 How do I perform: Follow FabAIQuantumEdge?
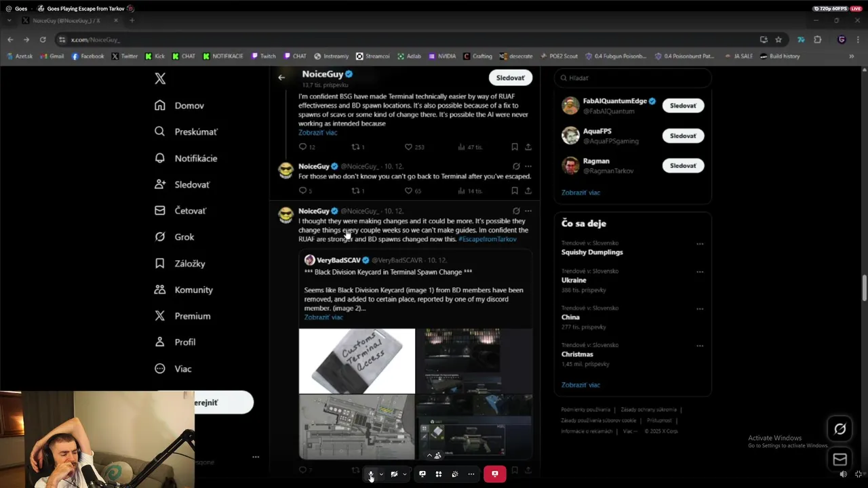(683, 106)
